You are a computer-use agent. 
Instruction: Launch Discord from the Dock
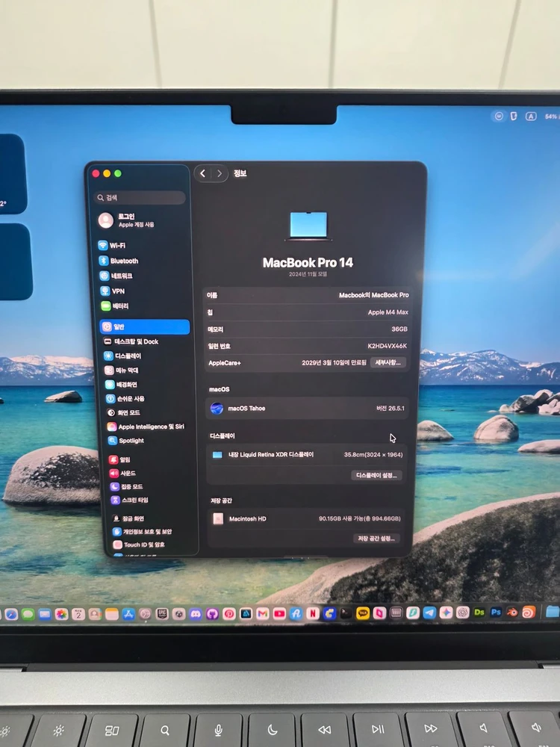(196, 614)
